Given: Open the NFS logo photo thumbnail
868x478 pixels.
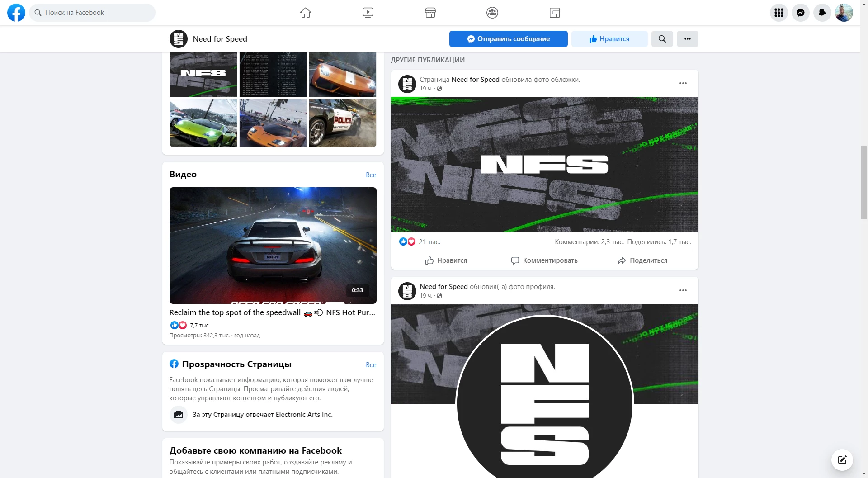Looking at the screenshot, I should (x=203, y=75).
